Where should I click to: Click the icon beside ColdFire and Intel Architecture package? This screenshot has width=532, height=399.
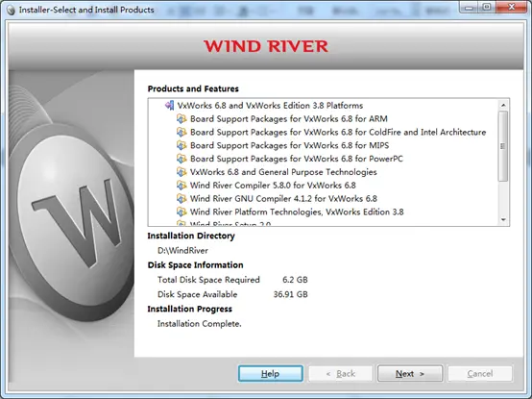pyautogui.click(x=181, y=132)
